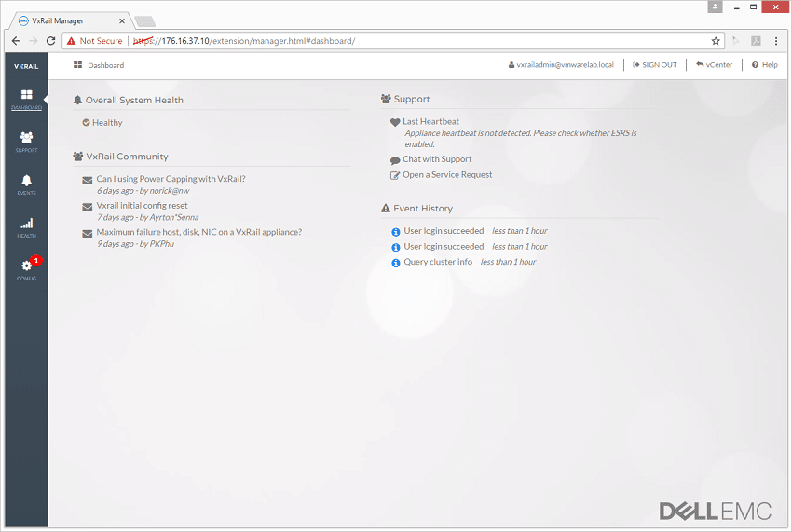The height and width of the screenshot is (532, 792).
Task: Click the Not Secure warning indicator
Action: [x=94, y=41]
